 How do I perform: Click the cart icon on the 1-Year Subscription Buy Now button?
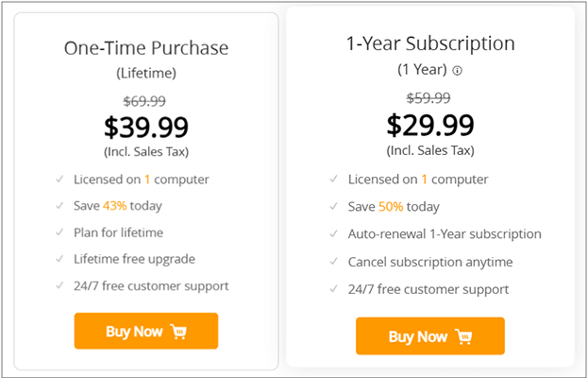pos(463,336)
